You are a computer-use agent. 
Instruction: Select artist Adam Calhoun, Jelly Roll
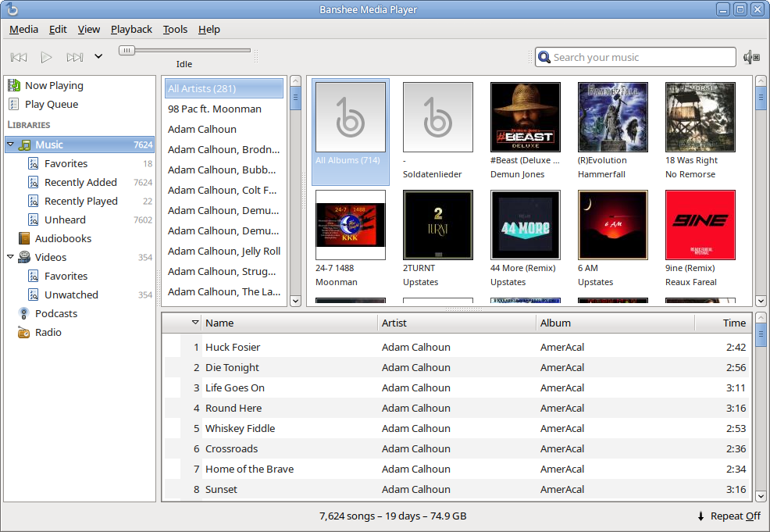pyautogui.click(x=224, y=251)
